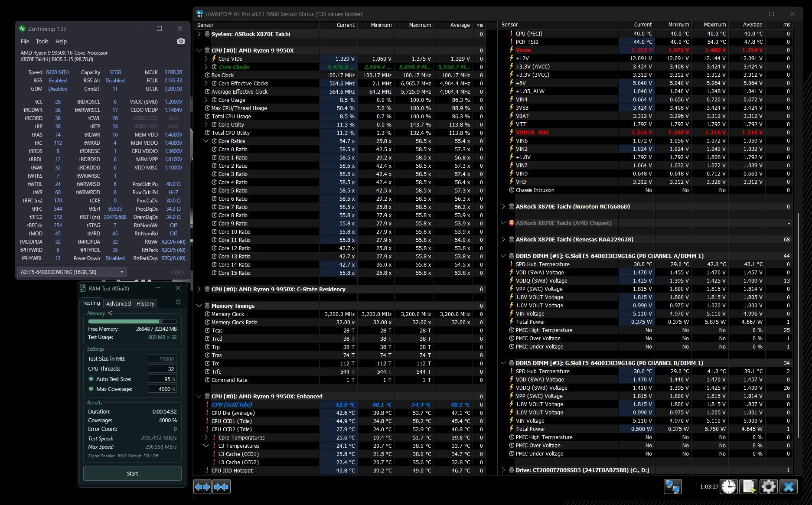The width and height of the screenshot is (812, 505).
Task: Expand the Core Effective Clocks row
Action: tap(206, 83)
